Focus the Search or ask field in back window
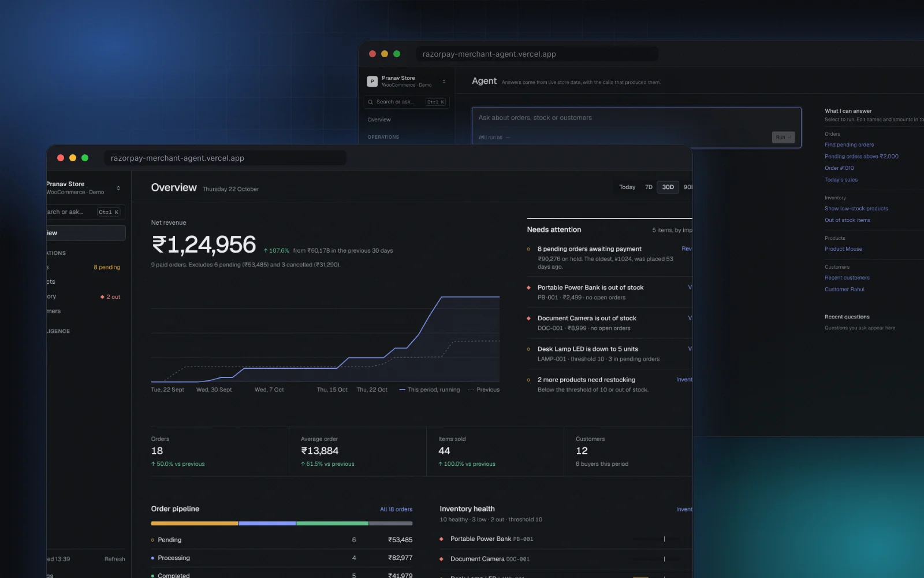This screenshot has height=578, width=924. [407, 102]
